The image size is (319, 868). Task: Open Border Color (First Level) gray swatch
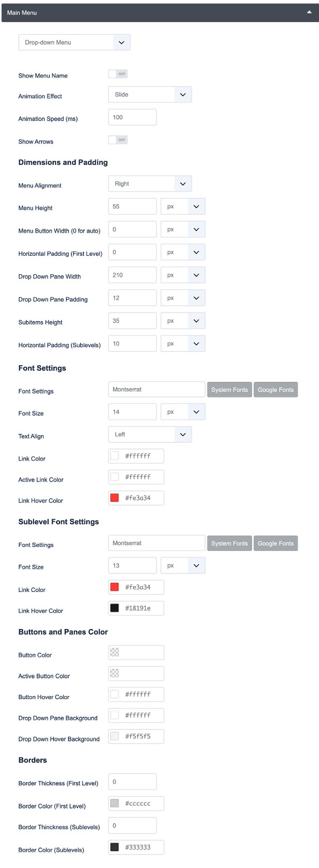[x=114, y=804]
